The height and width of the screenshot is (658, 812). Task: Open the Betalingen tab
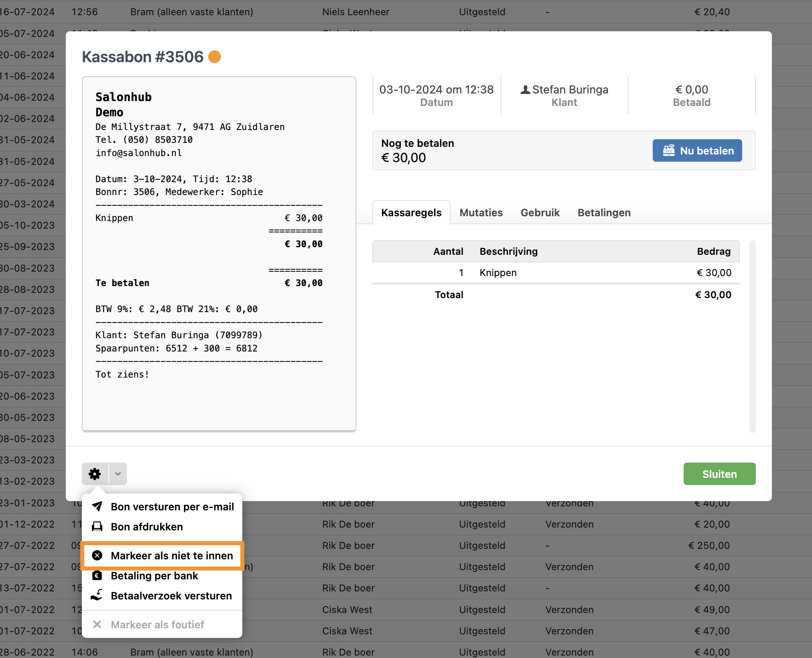point(604,213)
